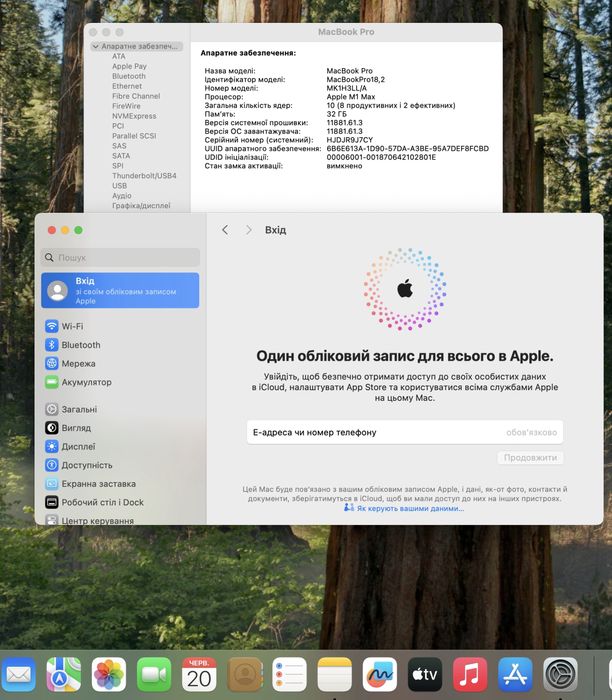Open System Settings gear in Dock
The height and width of the screenshot is (700, 612).
[560, 674]
